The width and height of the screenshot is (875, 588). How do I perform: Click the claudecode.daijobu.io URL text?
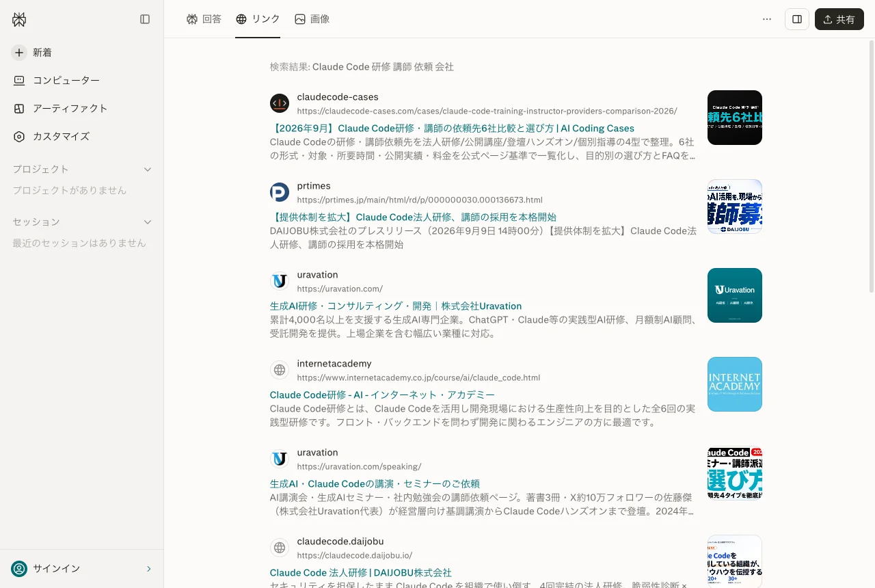click(355, 555)
